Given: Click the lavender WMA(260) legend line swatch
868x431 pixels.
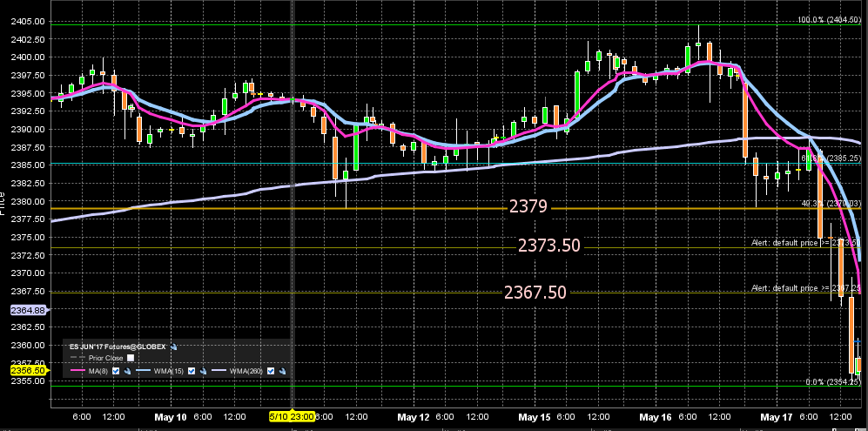Looking at the screenshot, I should [x=219, y=370].
